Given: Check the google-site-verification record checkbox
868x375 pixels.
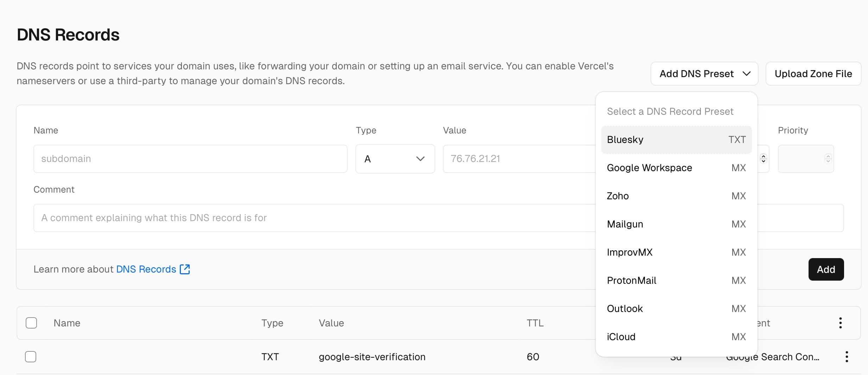Looking at the screenshot, I should (31, 357).
